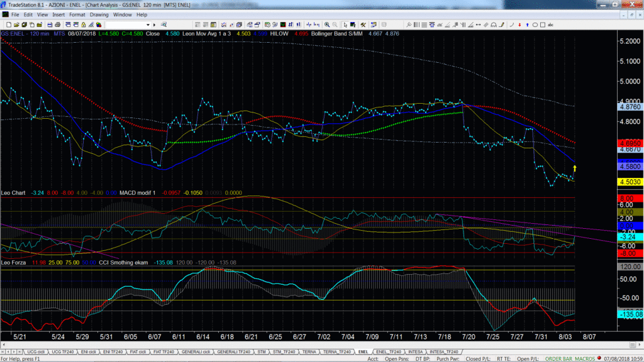
Task: Switch to the TERNA tab
Action: click(x=309, y=352)
